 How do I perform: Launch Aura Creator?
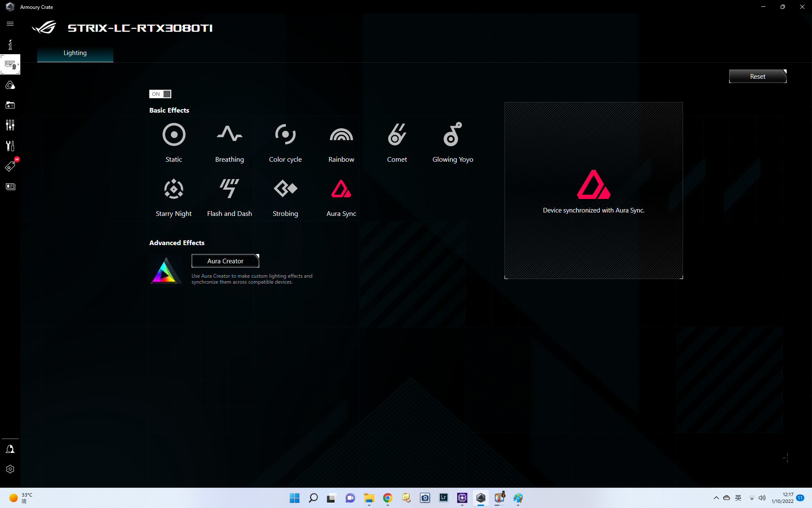pos(225,261)
